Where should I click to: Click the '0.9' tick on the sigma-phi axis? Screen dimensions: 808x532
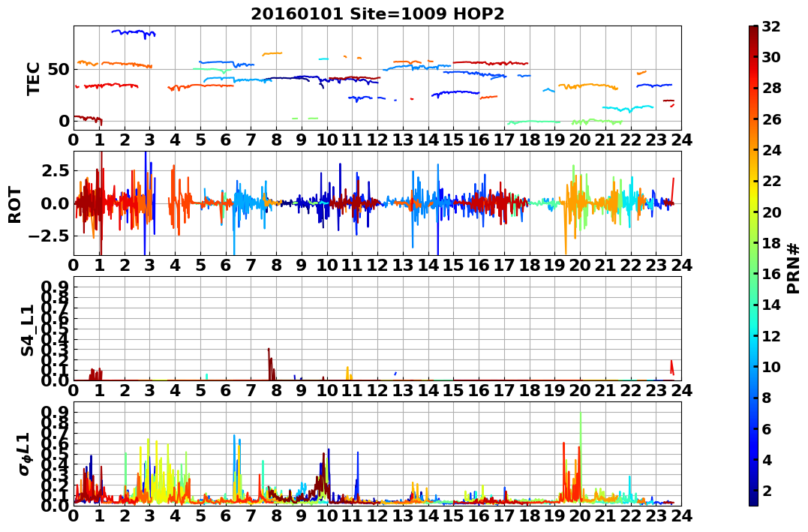tap(55, 412)
